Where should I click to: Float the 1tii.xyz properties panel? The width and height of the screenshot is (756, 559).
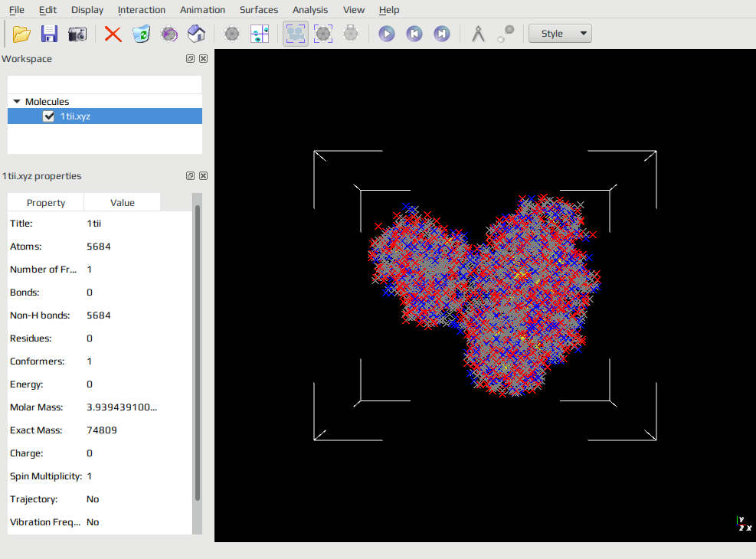pyautogui.click(x=191, y=176)
